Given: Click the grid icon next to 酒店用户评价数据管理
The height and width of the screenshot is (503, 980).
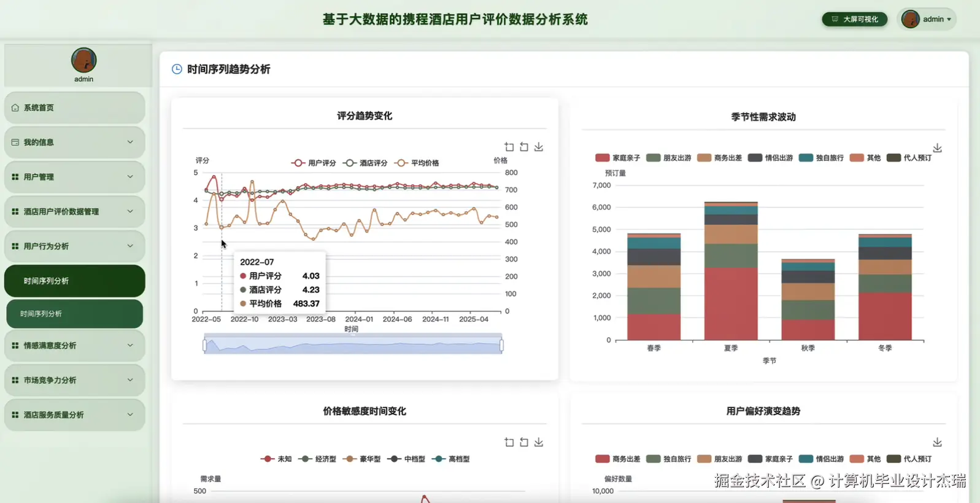Looking at the screenshot, I should [x=15, y=211].
